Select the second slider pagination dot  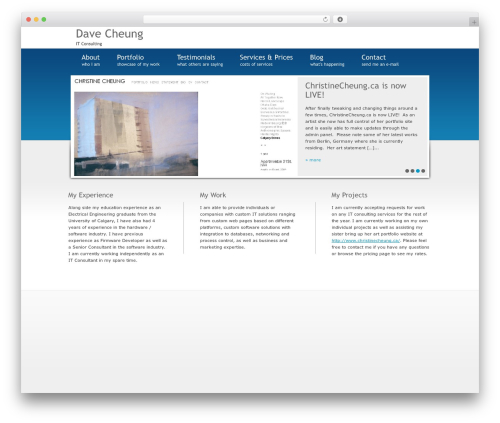(x=412, y=171)
